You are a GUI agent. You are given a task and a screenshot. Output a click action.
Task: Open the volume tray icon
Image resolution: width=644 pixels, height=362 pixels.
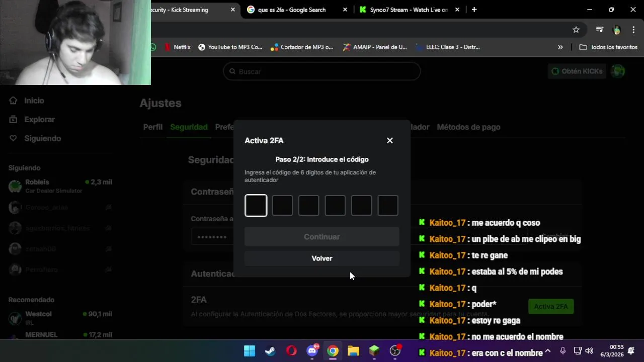589,351
